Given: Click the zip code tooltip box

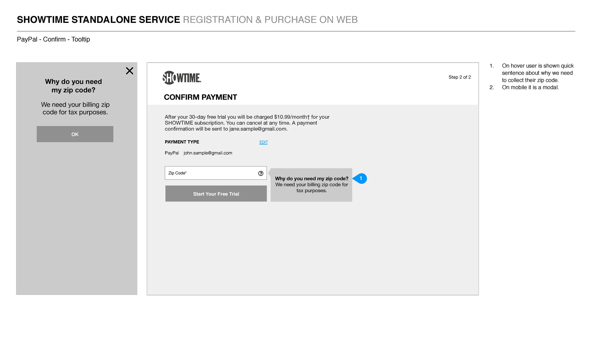Looking at the screenshot, I should [311, 185].
